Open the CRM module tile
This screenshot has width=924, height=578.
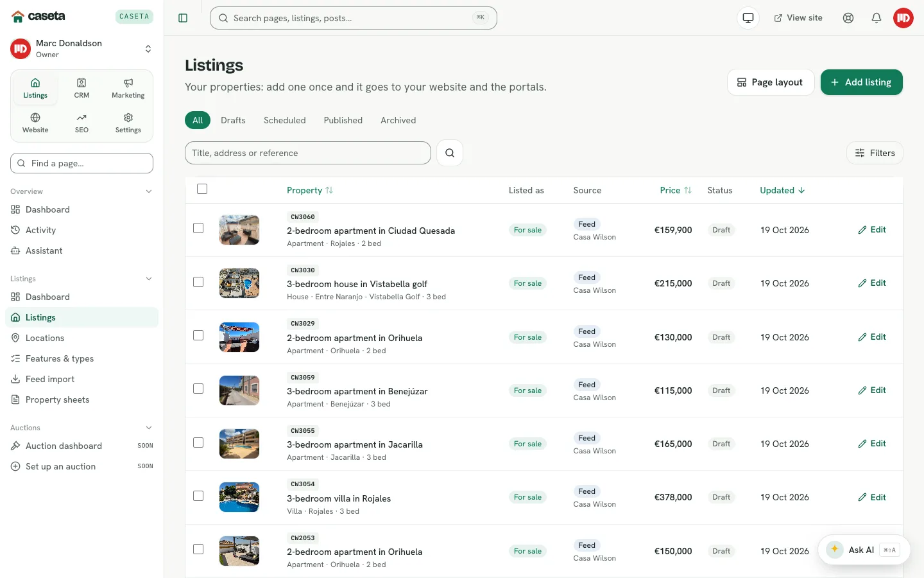[x=81, y=88]
